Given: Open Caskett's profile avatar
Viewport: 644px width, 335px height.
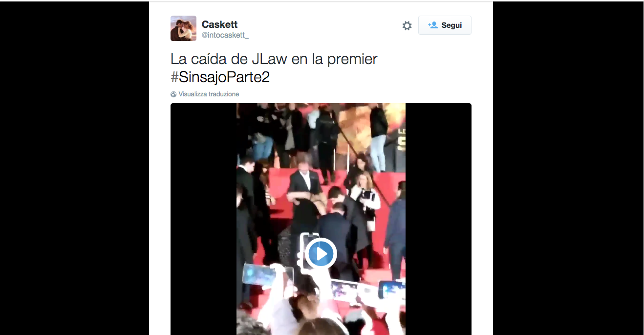Looking at the screenshot, I should [183, 28].
